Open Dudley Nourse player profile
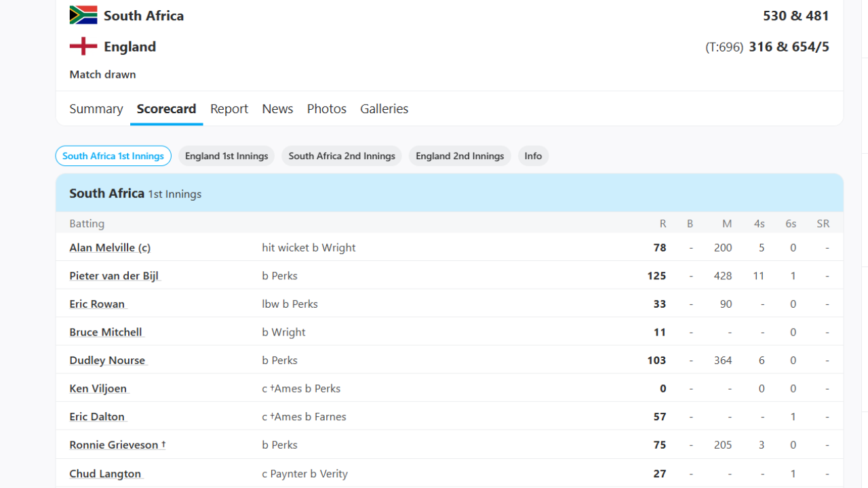 pos(107,361)
